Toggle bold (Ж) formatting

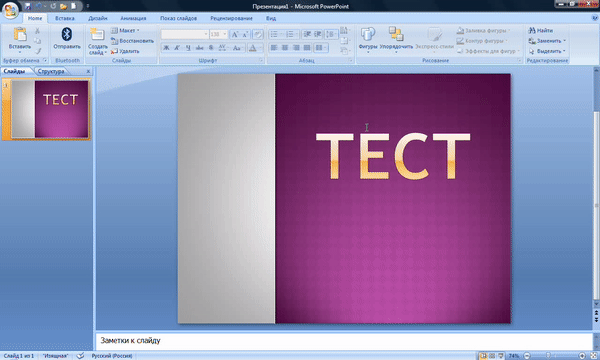tap(166, 48)
